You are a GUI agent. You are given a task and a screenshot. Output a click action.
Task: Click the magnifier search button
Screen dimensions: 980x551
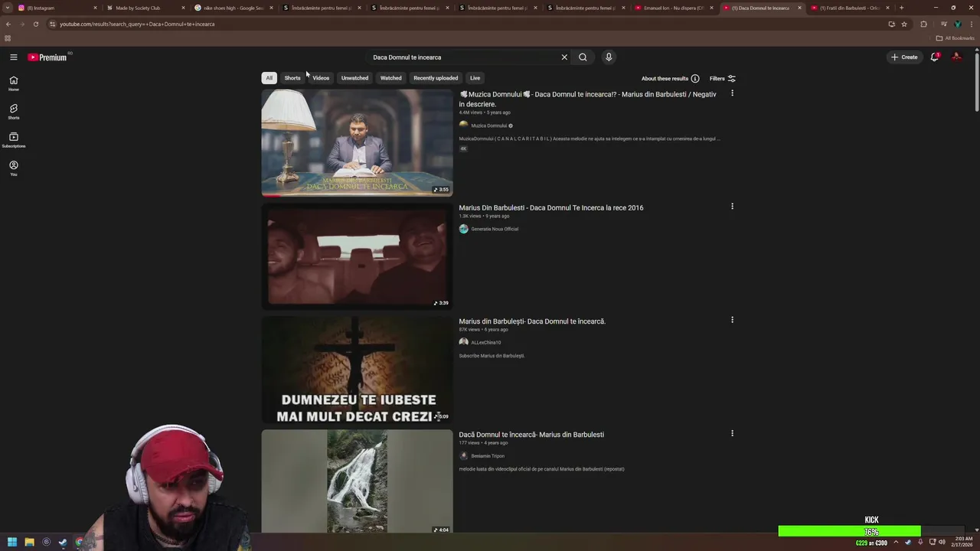pyautogui.click(x=583, y=57)
